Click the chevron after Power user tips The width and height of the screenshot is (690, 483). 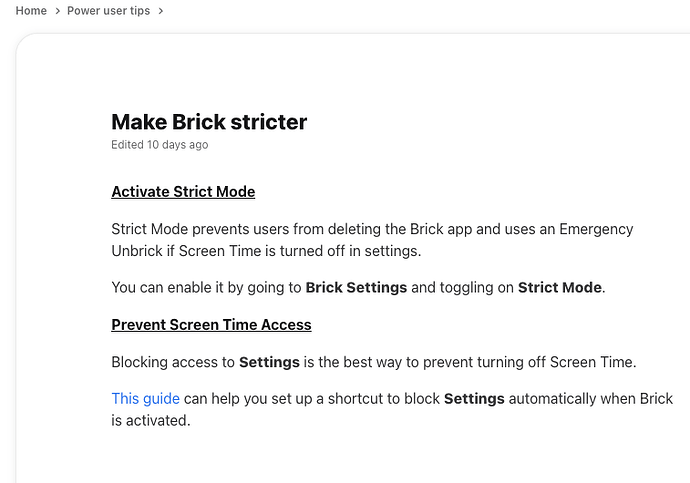(x=161, y=11)
